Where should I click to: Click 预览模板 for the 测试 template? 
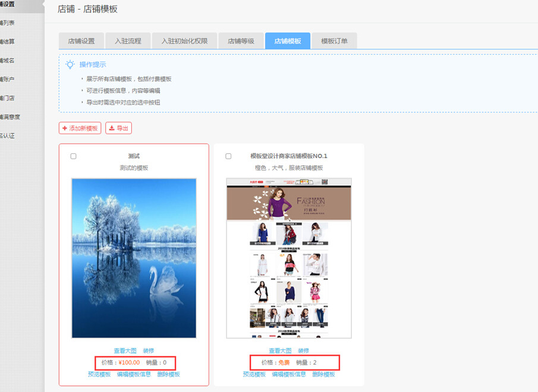pos(99,374)
